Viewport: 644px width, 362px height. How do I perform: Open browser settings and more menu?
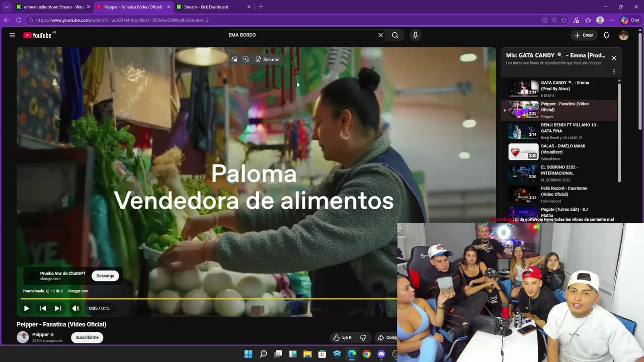click(612, 20)
